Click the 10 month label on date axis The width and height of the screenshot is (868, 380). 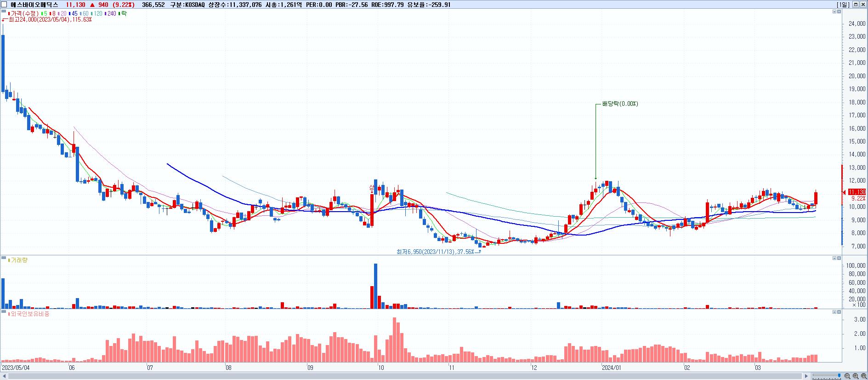coord(380,368)
